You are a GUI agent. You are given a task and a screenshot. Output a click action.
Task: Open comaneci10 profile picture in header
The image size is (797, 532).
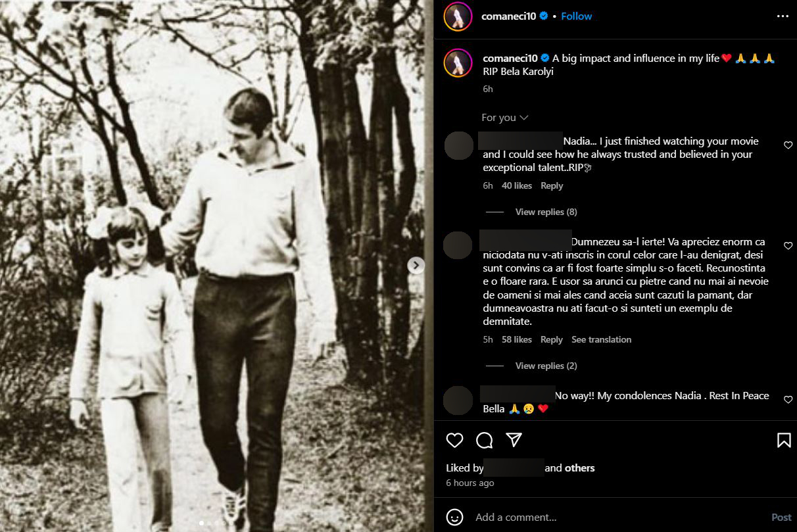458,16
